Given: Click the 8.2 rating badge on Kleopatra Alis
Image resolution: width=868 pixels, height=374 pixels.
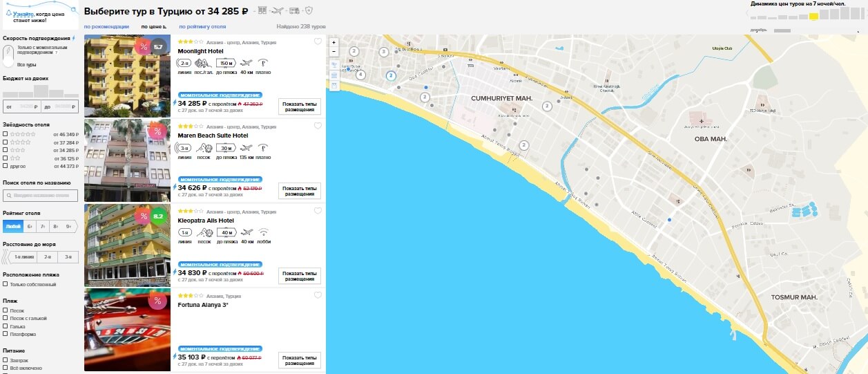Looking at the screenshot, I should tap(159, 216).
